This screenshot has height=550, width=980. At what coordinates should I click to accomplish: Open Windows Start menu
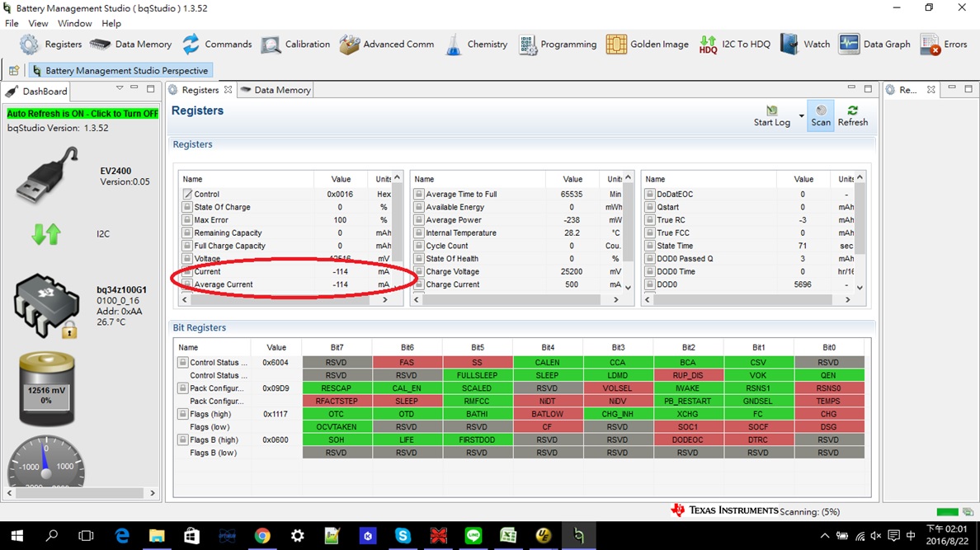[17, 536]
